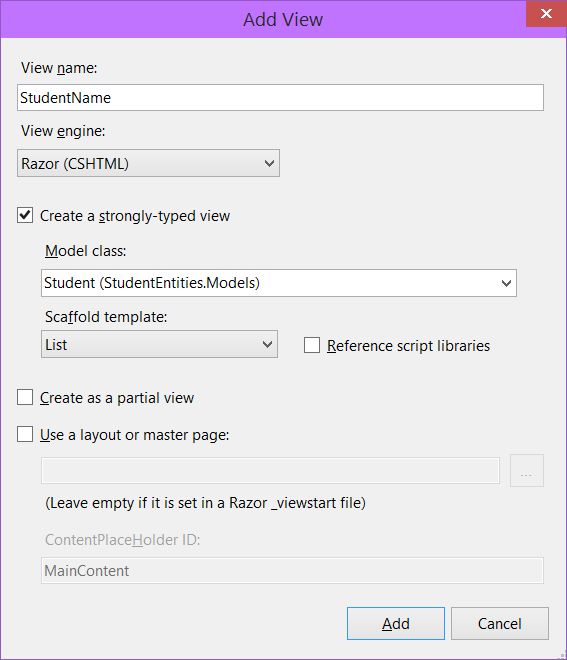Click the layout page path field
Screen dimensions: 567x660
[x=270, y=471]
